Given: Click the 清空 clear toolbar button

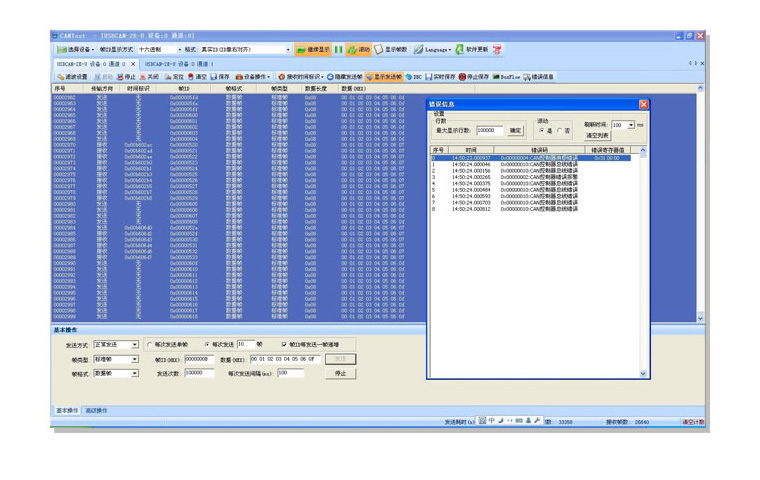Looking at the screenshot, I should pos(197,77).
